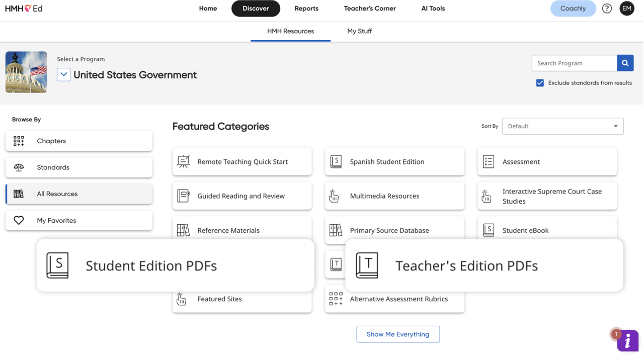This screenshot has width=644, height=362.
Task: Open Interactive Supreme Court Case Studies category
Action: tap(547, 196)
